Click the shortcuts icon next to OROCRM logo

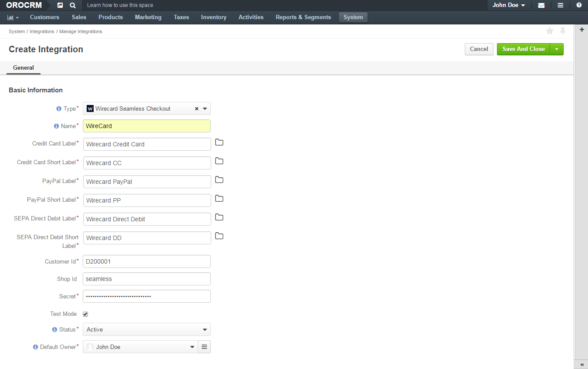(x=60, y=5)
